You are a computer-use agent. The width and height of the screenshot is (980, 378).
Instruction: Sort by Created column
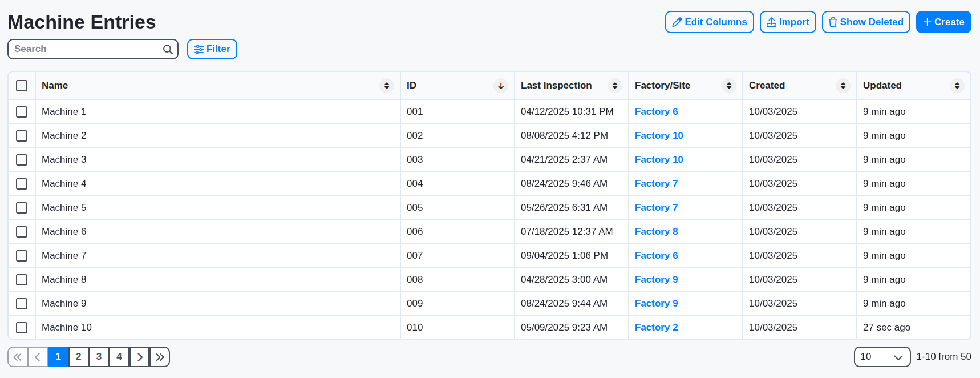[843, 86]
